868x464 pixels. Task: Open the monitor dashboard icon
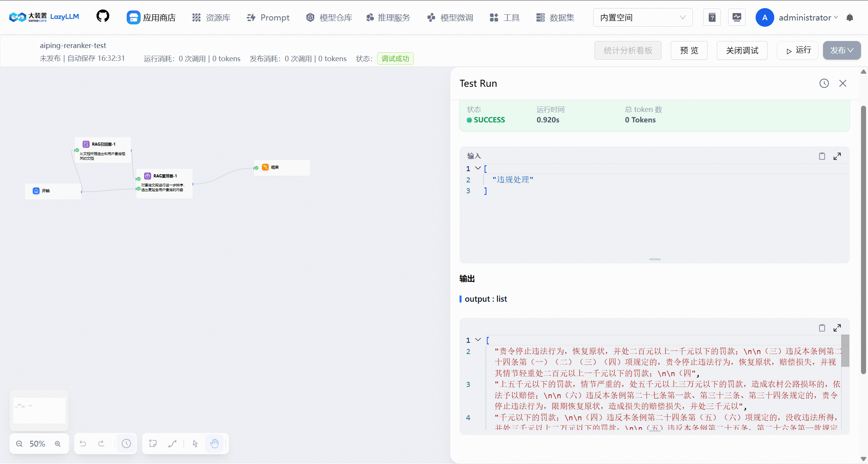(737, 17)
